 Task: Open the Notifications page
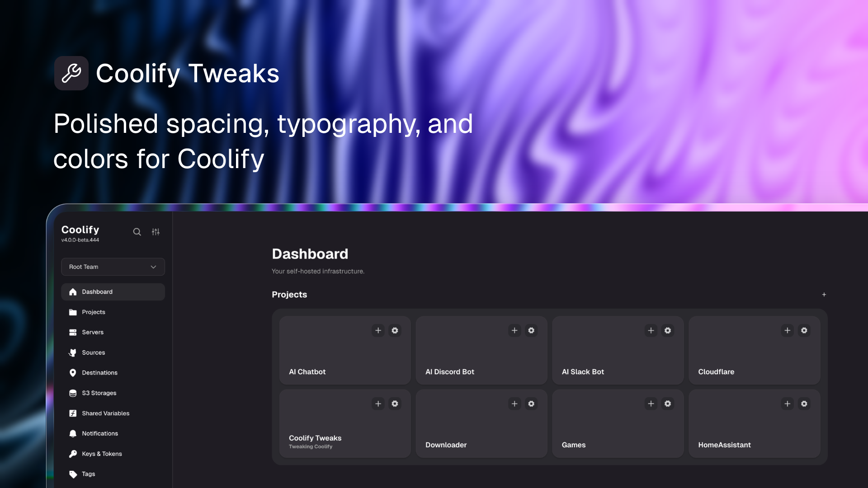pos(100,433)
